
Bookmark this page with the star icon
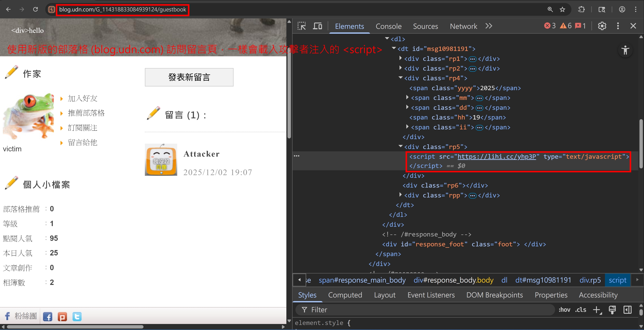tap(563, 10)
